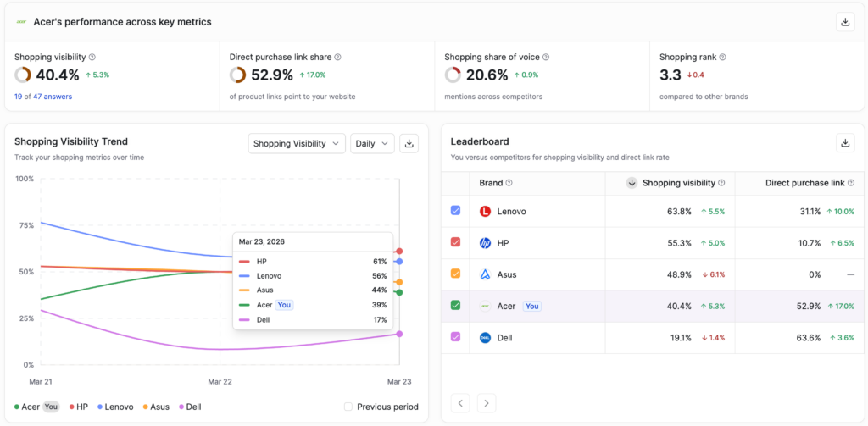
Task: Click the Shopping visibility info icon
Action: point(92,57)
